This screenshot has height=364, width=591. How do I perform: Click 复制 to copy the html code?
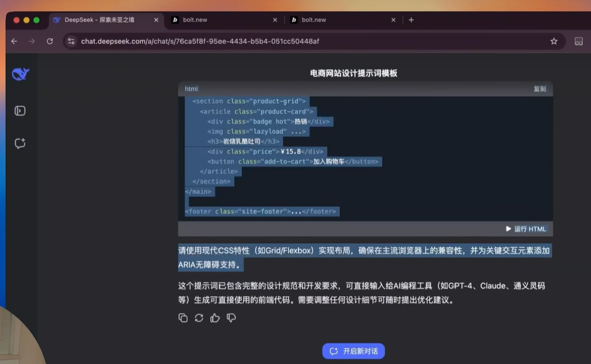(x=540, y=89)
